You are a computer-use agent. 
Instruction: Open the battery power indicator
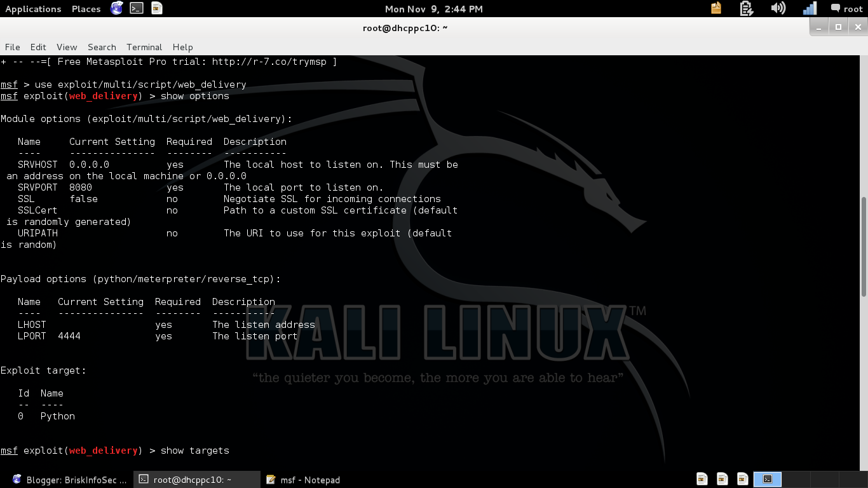[x=747, y=8]
